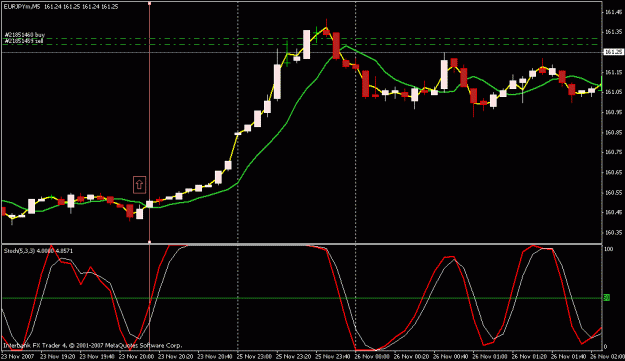Viewport: 625px width, 361px height.
Task: Click the 160.85 price axis label
Action: (x=613, y=132)
